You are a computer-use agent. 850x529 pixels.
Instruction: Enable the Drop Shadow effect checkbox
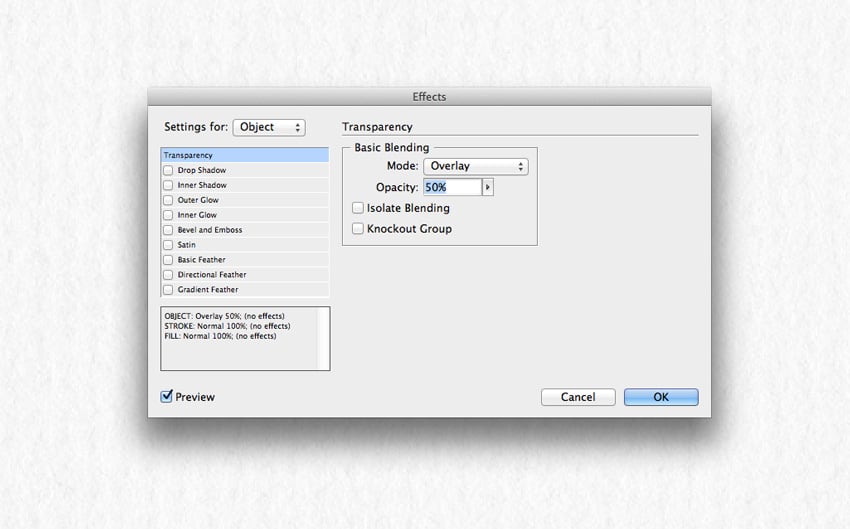(168, 170)
